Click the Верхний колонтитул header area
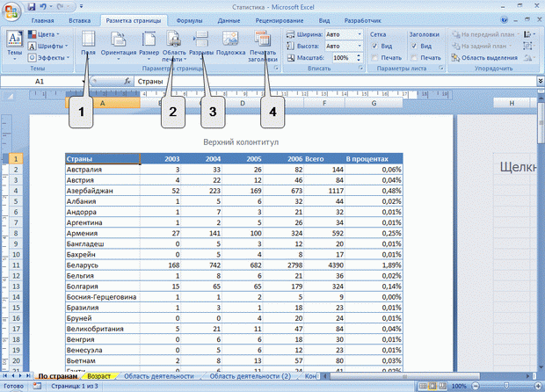Image resolution: width=545 pixels, height=392 pixels. [241, 142]
